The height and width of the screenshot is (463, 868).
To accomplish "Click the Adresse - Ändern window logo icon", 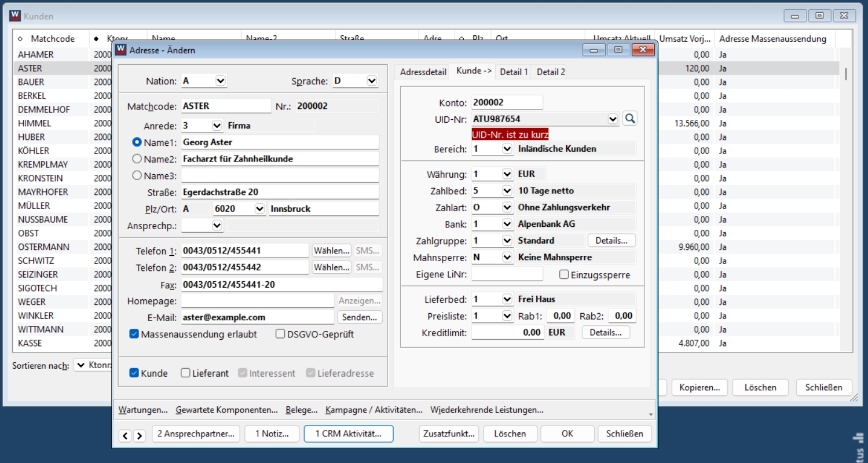I will click(x=121, y=50).
